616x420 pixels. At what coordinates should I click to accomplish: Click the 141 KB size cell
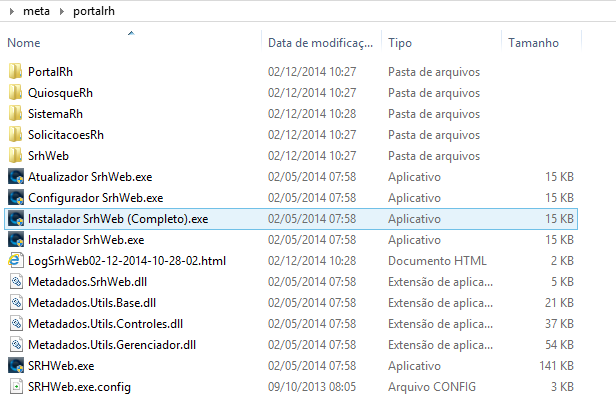(x=557, y=366)
